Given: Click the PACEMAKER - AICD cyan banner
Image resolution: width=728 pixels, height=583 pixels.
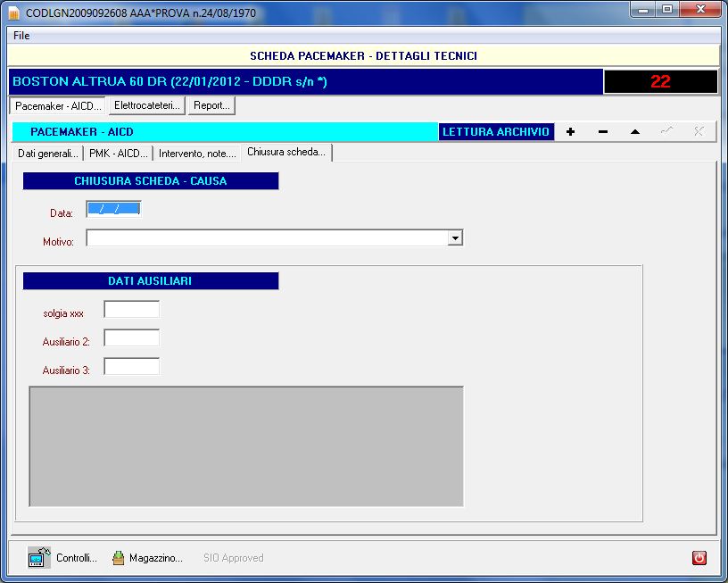Looking at the screenshot, I should tap(225, 132).
